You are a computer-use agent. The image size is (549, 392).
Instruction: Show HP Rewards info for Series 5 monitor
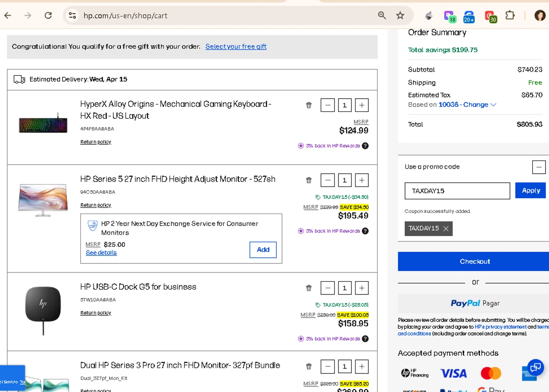click(365, 231)
